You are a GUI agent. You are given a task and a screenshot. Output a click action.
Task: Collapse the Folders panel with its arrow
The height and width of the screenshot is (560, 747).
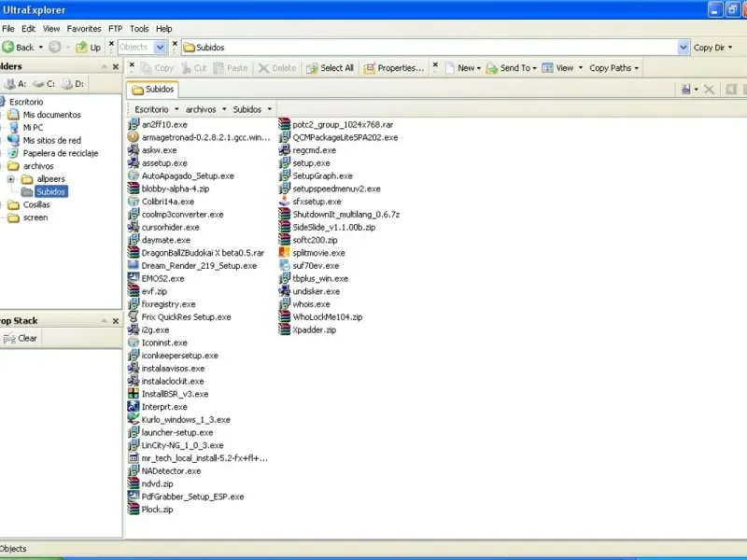point(104,66)
